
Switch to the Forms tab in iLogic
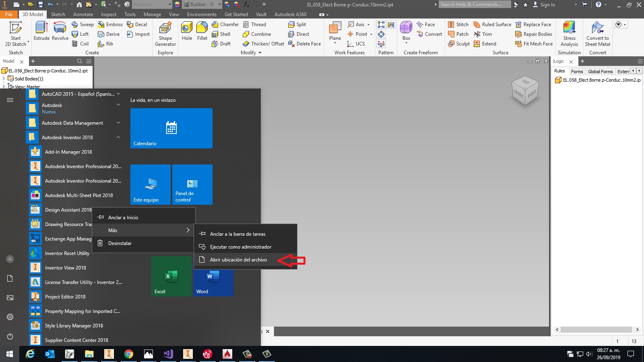[x=577, y=71]
